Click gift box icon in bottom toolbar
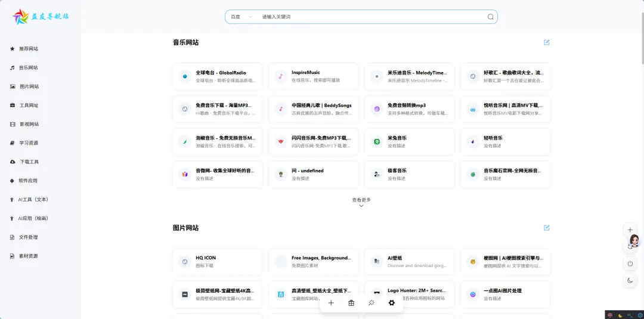644x319 pixels. click(x=351, y=303)
